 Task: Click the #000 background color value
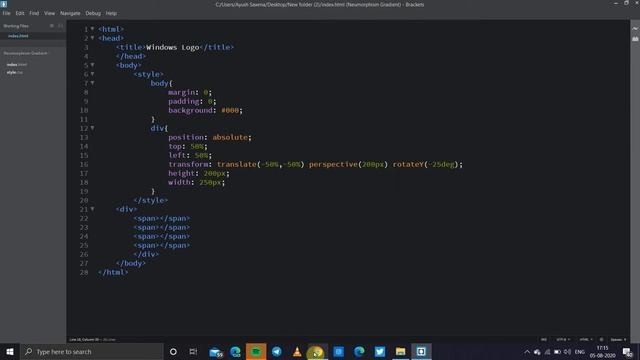tap(230, 110)
